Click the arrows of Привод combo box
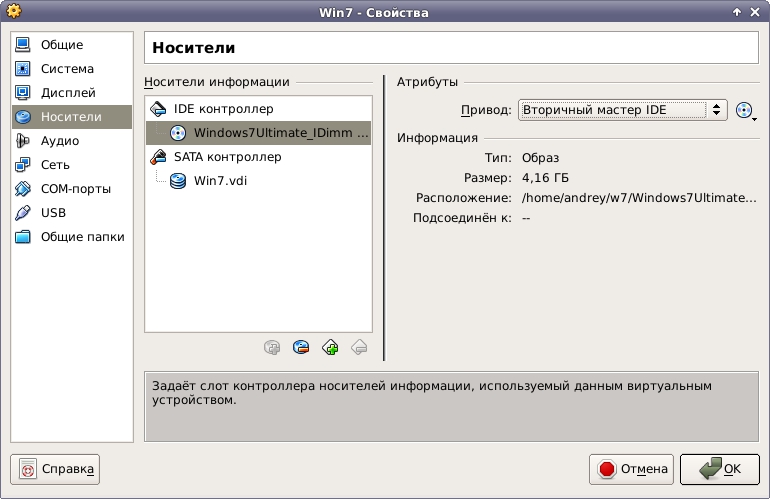This screenshot has height=499, width=770. 716,110
